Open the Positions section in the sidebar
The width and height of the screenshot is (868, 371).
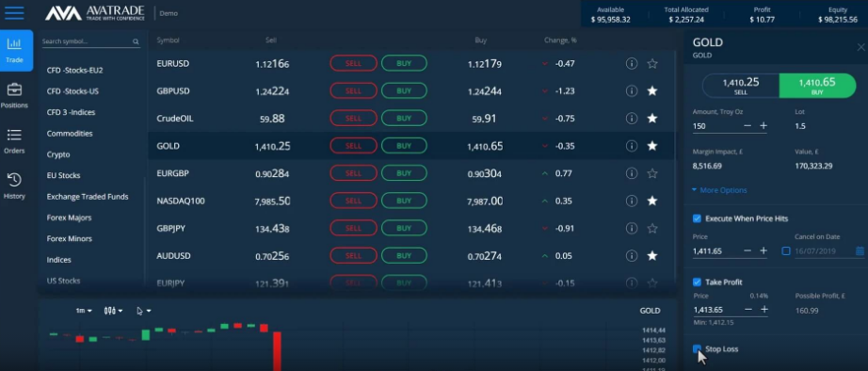click(x=14, y=96)
